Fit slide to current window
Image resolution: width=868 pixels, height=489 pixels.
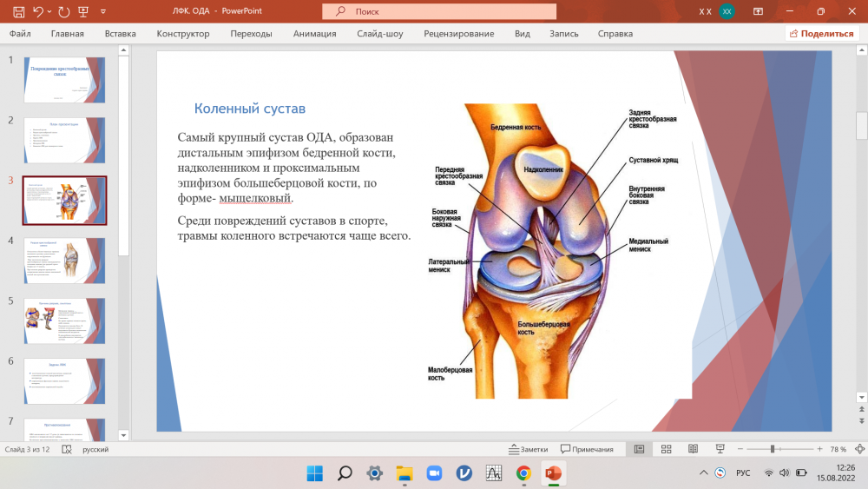[x=859, y=449]
